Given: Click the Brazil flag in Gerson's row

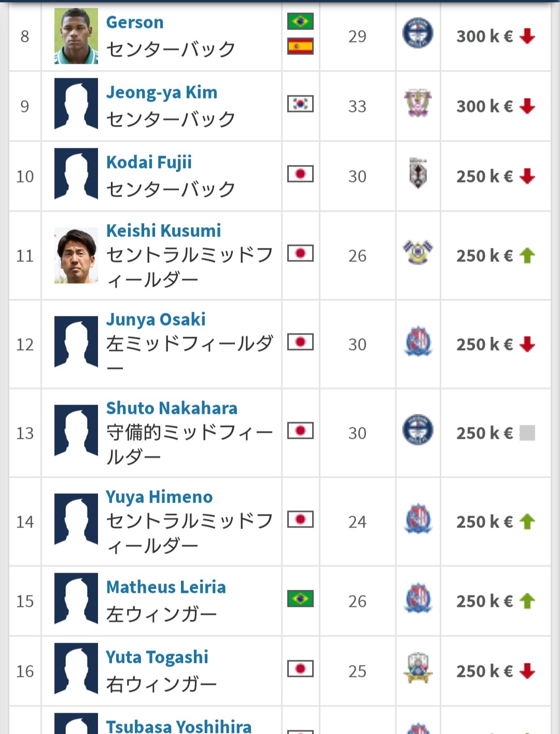Looking at the screenshot, I should pos(300,21).
